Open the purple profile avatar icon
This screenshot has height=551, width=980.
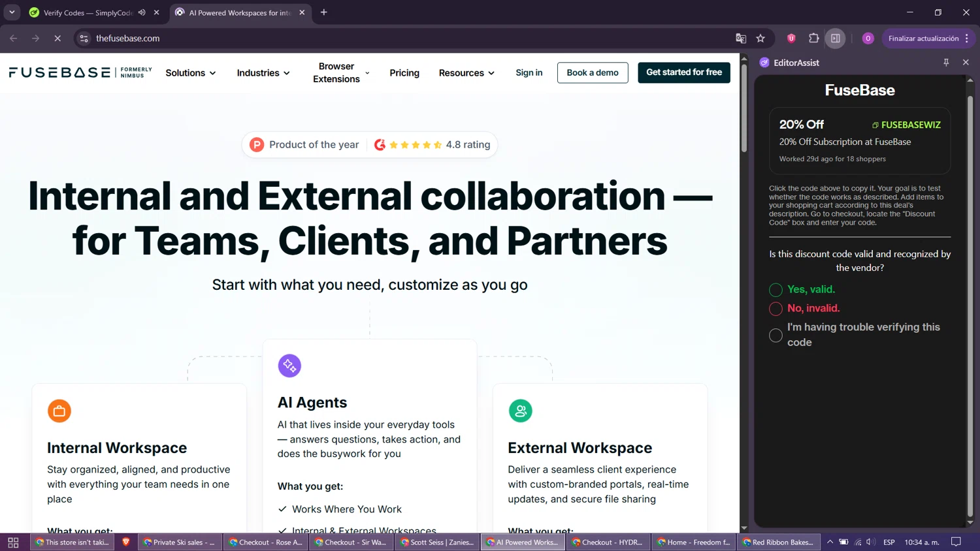(x=868, y=39)
